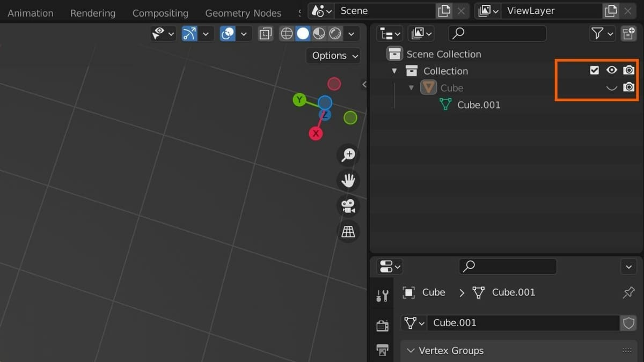
Task: Delete the Scene using the X button
Action: (x=461, y=11)
